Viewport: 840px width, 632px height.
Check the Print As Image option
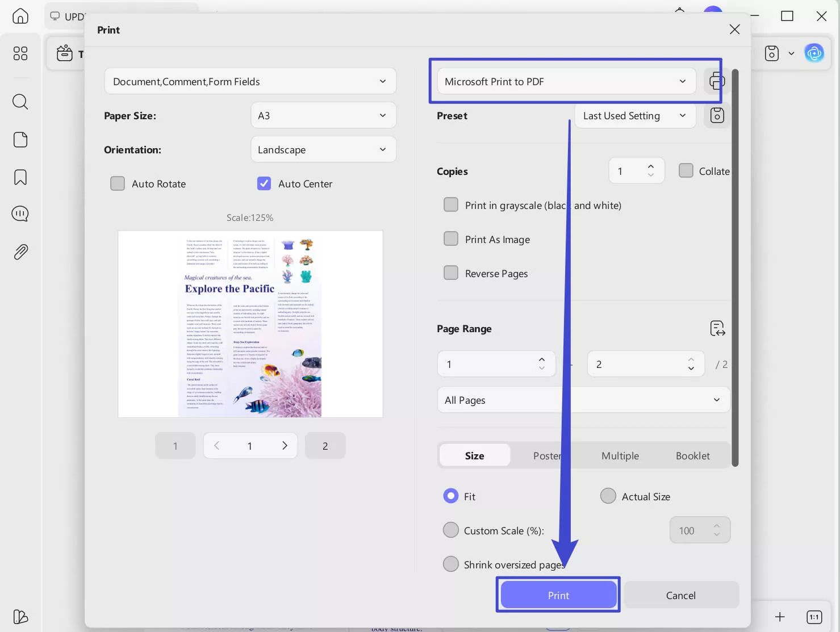pos(451,238)
